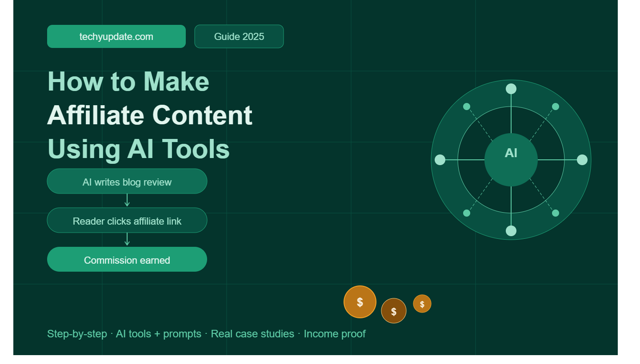The height and width of the screenshot is (364, 640).
Task: Select the leftmost node on AI wheel
Action: (440, 160)
